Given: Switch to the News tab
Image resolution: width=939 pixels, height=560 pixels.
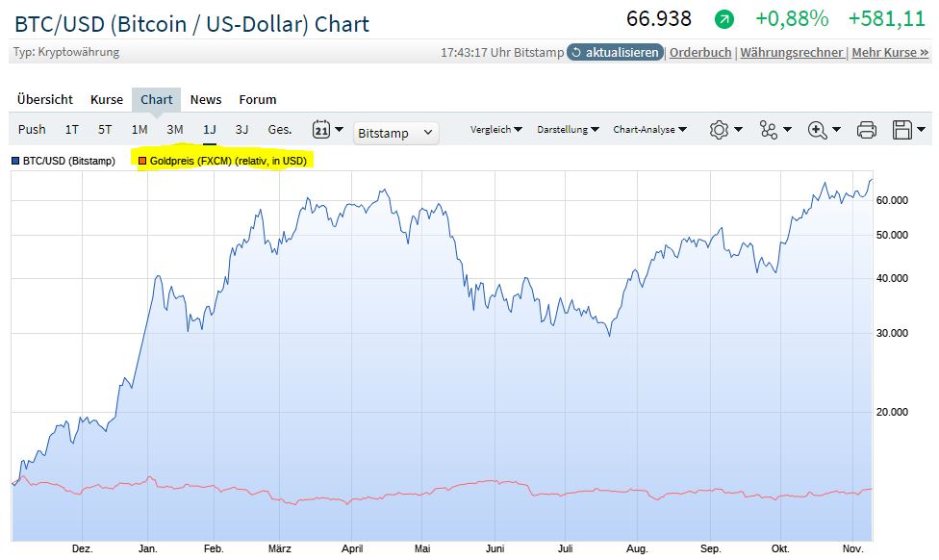Looking at the screenshot, I should click(205, 99).
